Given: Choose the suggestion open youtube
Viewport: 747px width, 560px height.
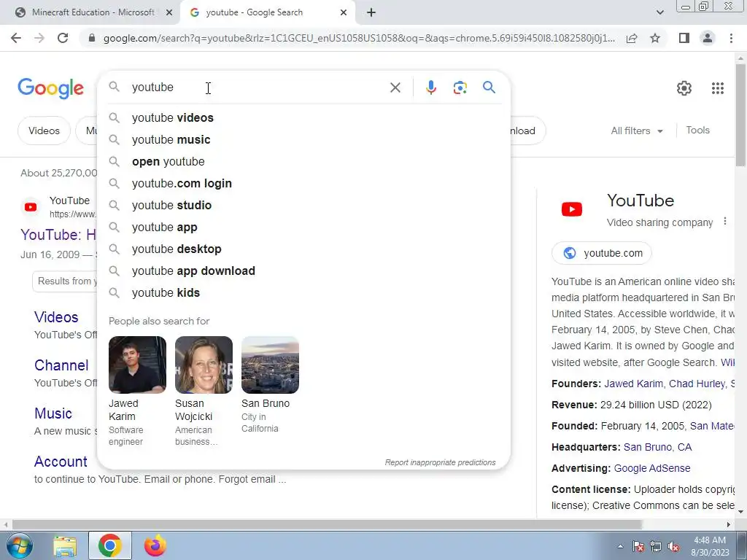Looking at the screenshot, I should click(303, 161).
